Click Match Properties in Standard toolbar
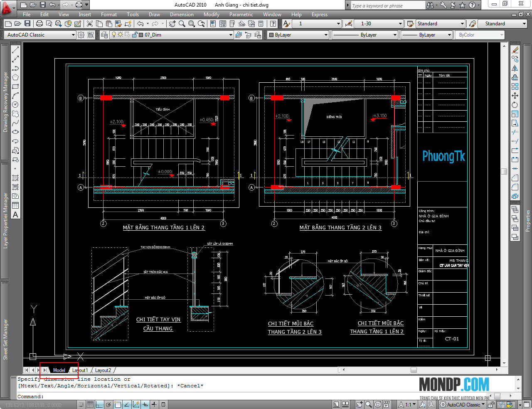532x409 pixels. click(118, 24)
